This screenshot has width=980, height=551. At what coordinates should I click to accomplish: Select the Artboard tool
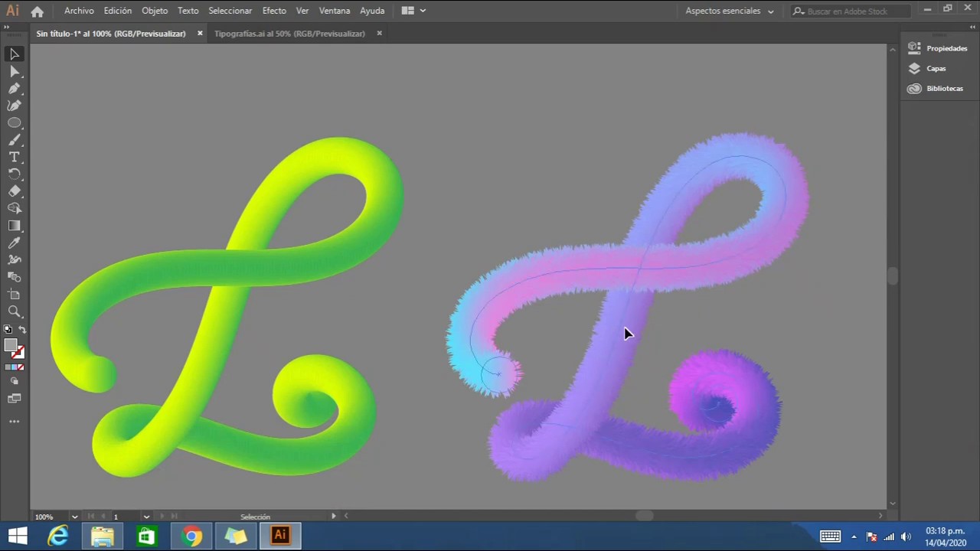pos(15,295)
